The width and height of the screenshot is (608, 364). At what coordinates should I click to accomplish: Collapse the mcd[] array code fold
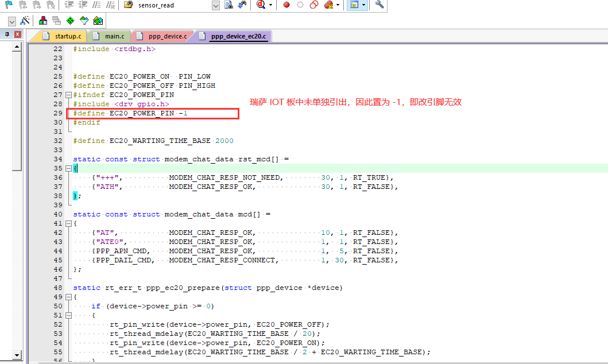[x=68, y=223]
